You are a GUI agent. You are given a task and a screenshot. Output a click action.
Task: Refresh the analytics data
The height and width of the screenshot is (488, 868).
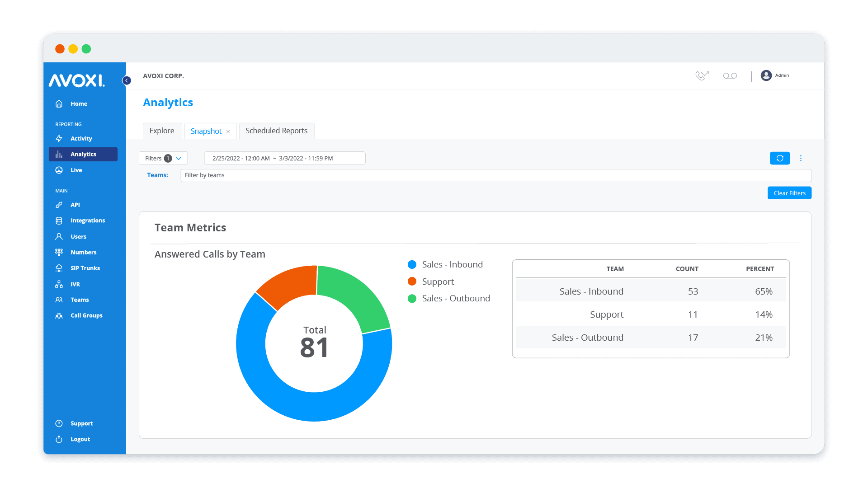tap(780, 158)
